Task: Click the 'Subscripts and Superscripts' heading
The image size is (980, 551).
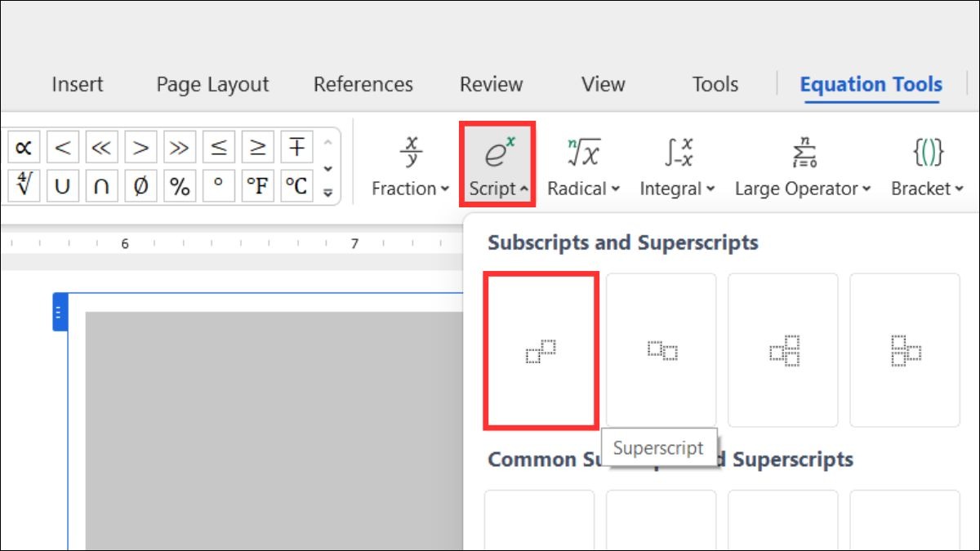Action: (623, 242)
